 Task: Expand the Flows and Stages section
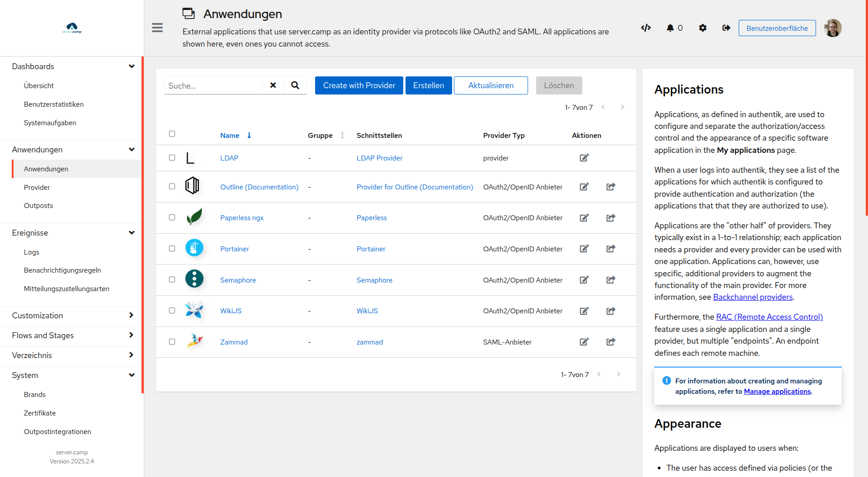(x=71, y=335)
